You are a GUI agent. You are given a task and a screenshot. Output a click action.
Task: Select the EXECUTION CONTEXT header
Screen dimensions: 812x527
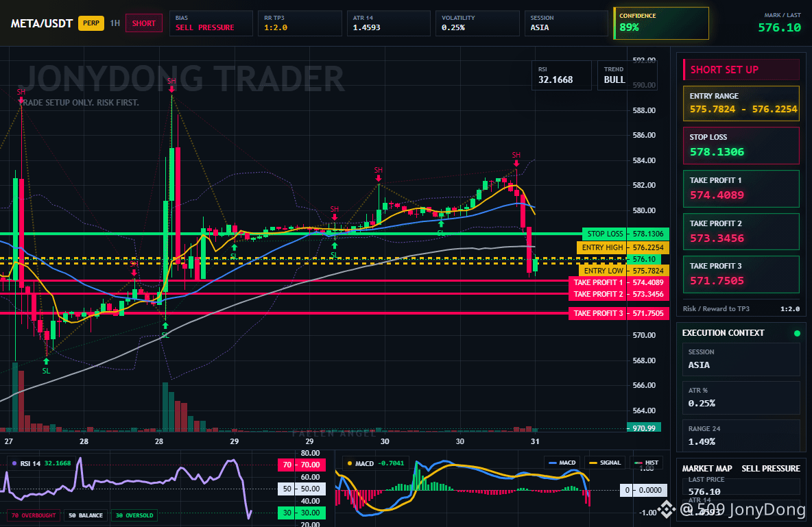point(723,333)
